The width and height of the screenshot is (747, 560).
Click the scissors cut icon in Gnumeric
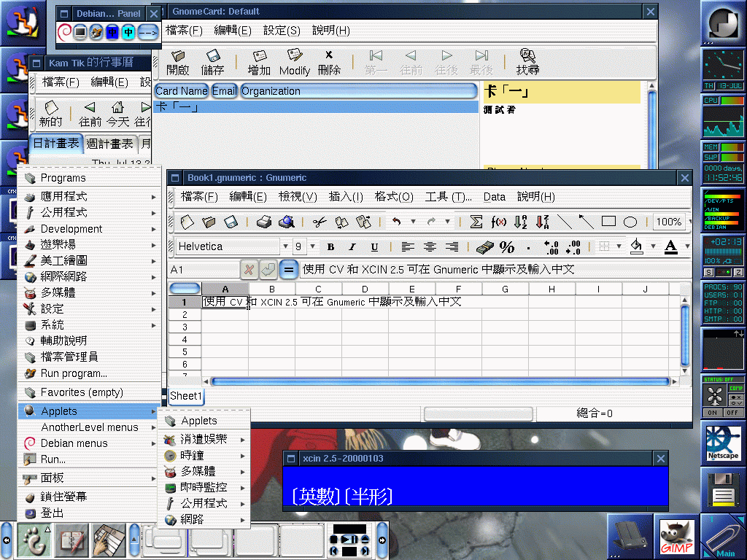click(x=319, y=222)
